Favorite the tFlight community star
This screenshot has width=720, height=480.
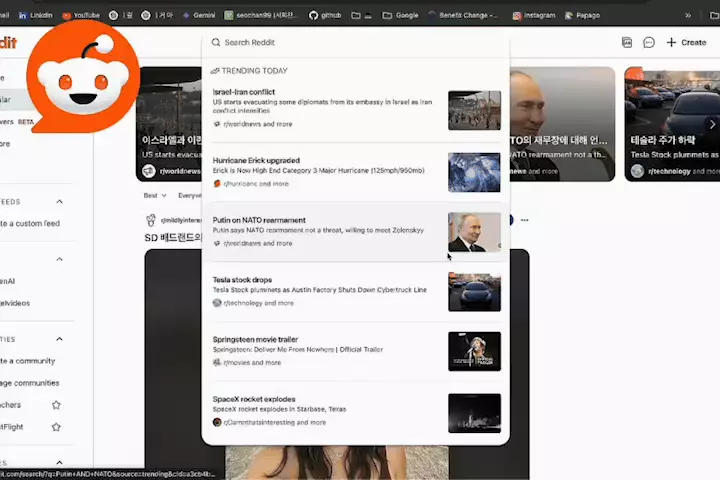coord(56,427)
